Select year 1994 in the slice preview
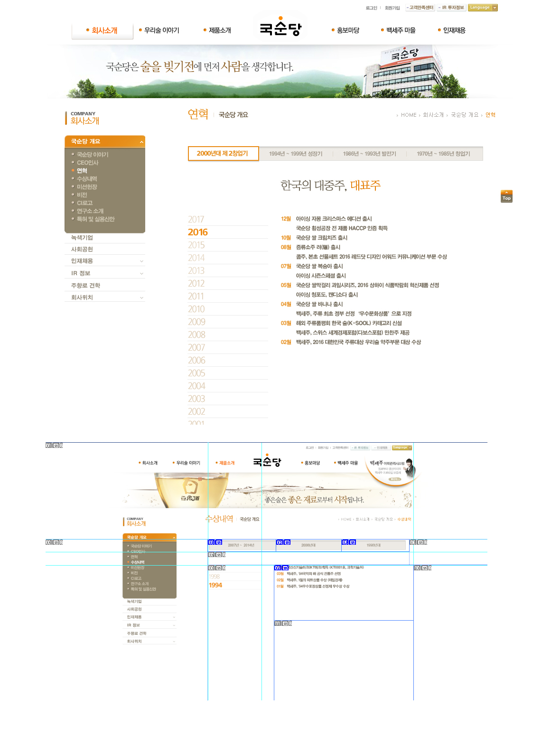 [215, 586]
